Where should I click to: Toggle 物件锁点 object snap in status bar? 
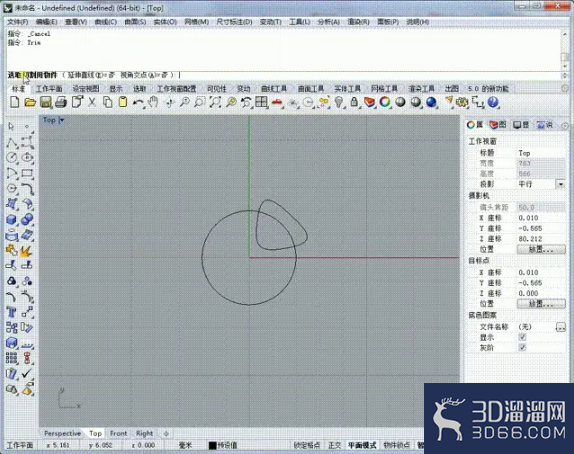point(396,445)
